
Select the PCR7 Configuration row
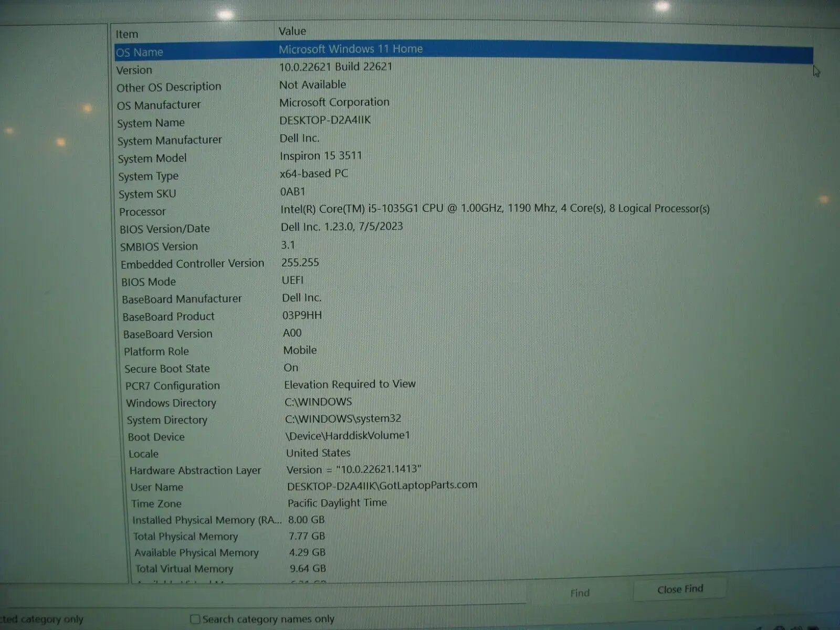(x=173, y=386)
